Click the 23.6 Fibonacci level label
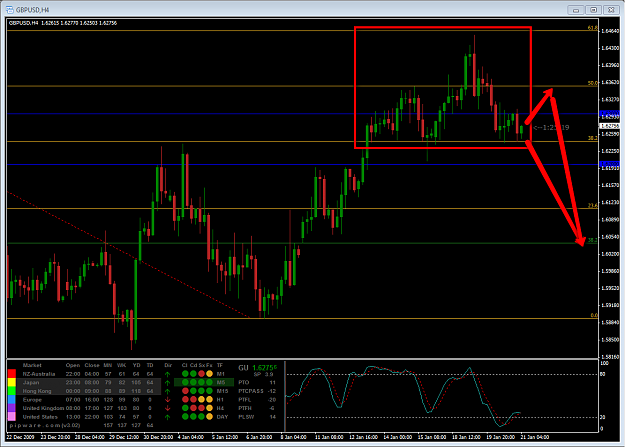The width and height of the screenshot is (625, 447). point(593,206)
